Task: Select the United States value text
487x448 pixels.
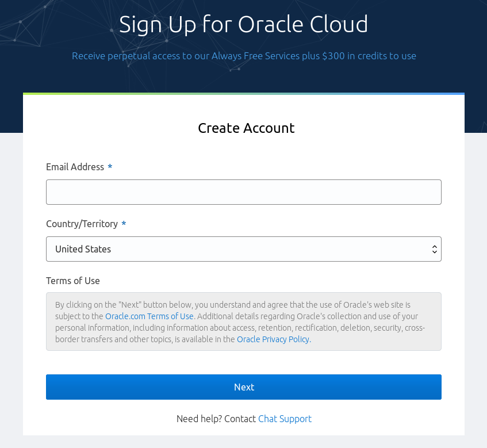Action: 83,249
